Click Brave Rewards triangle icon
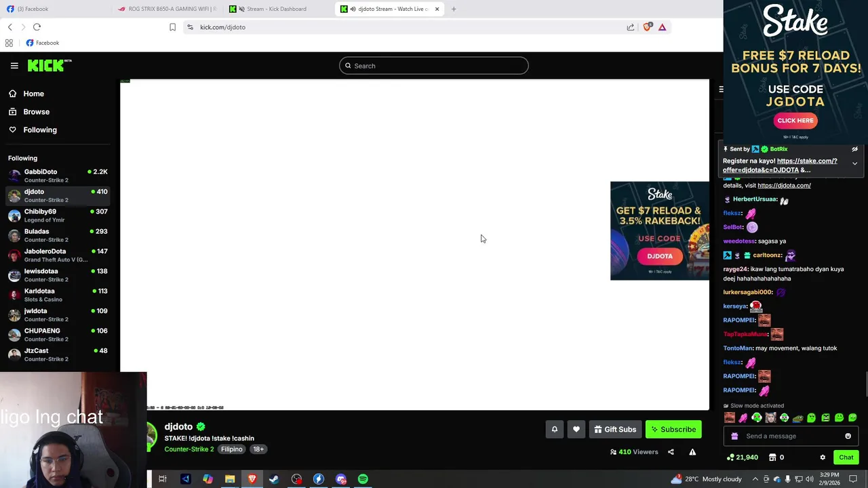Screen dimensions: 868x488 pyautogui.click(x=663, y=27)
